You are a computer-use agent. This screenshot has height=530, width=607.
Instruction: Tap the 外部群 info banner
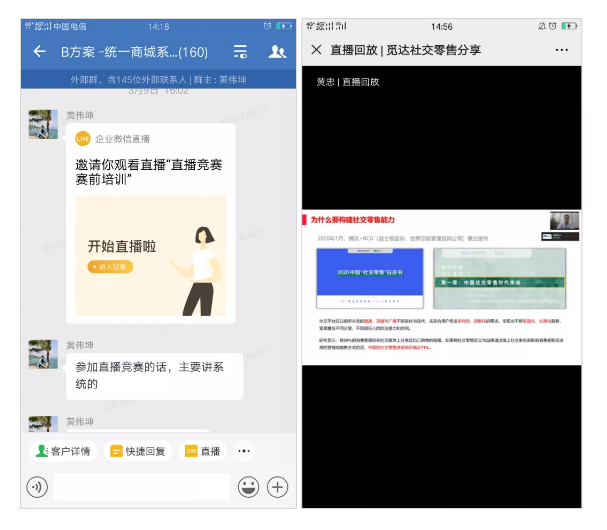point(158,80)
